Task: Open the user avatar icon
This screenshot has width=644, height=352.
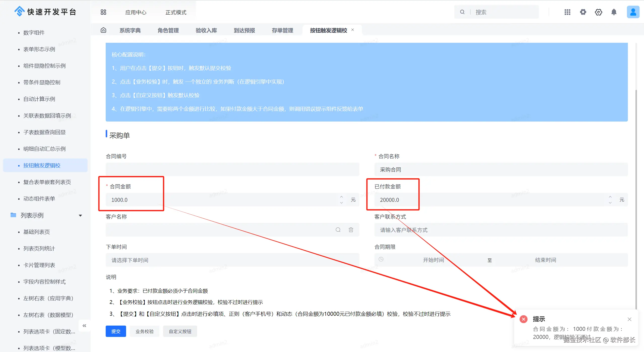Action: 633,12
